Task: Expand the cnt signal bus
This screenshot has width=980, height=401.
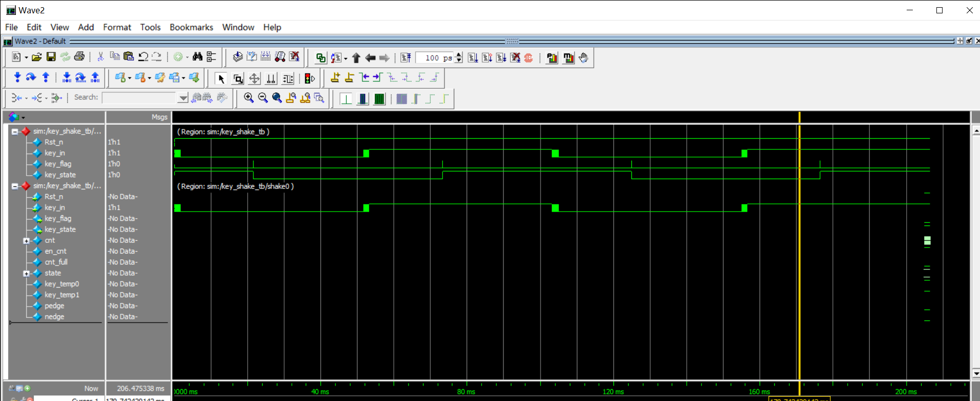Action: coord(26,240)
